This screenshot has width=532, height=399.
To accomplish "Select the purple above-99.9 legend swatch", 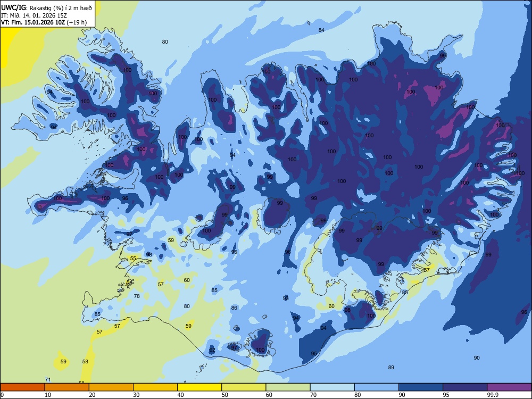I will click(x=509, y=387).
